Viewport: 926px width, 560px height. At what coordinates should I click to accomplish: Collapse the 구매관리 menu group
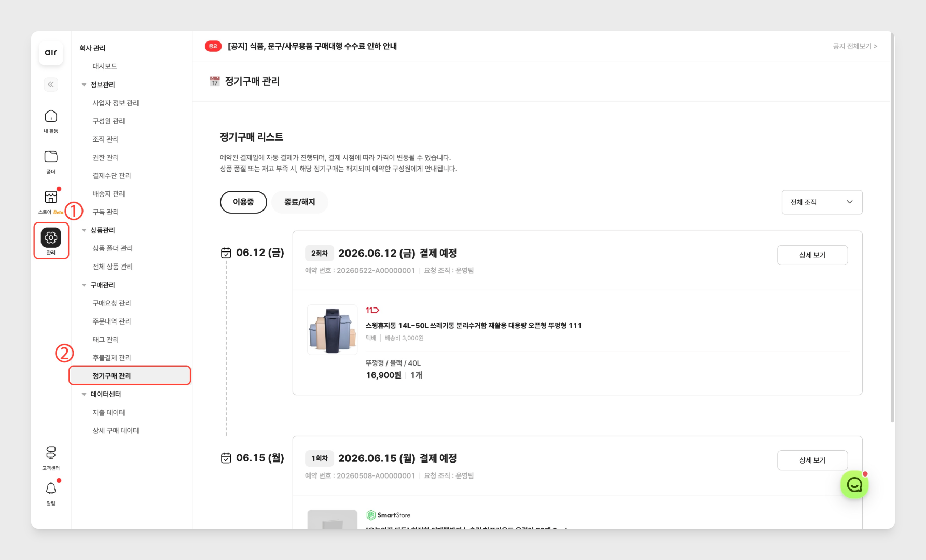point(84,285)
